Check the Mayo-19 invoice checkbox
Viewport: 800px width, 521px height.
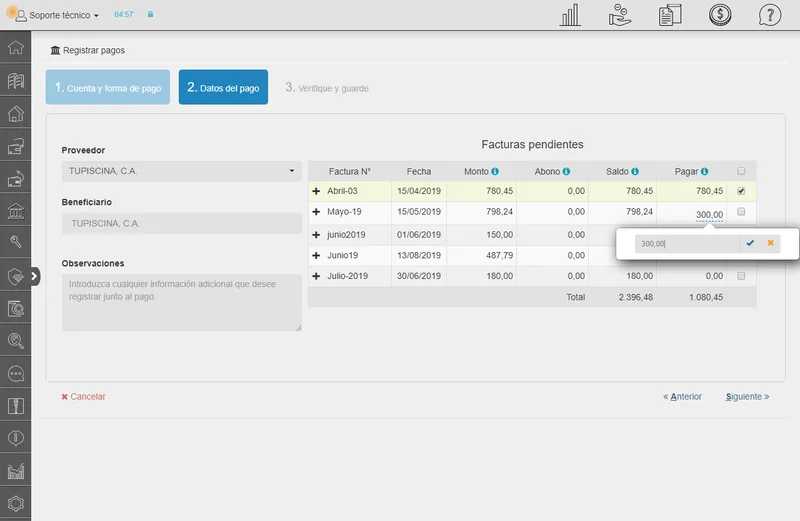(741, 211)
